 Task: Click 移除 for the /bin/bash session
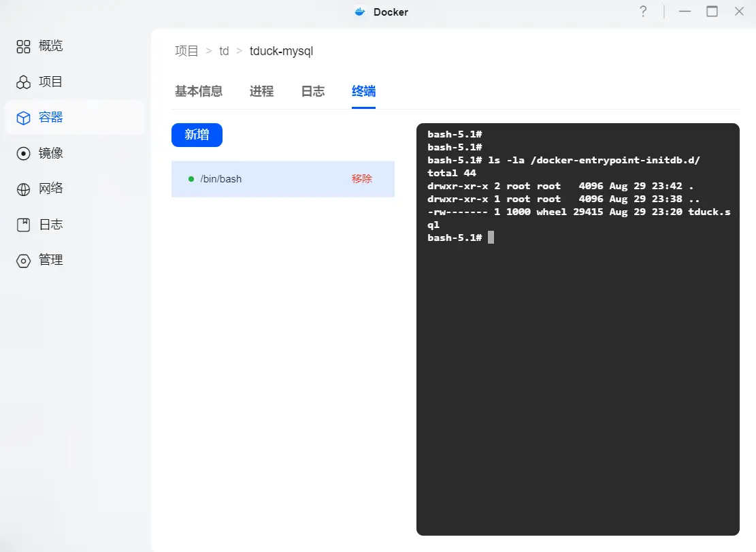pyautogui.click(x=361, y=179)
